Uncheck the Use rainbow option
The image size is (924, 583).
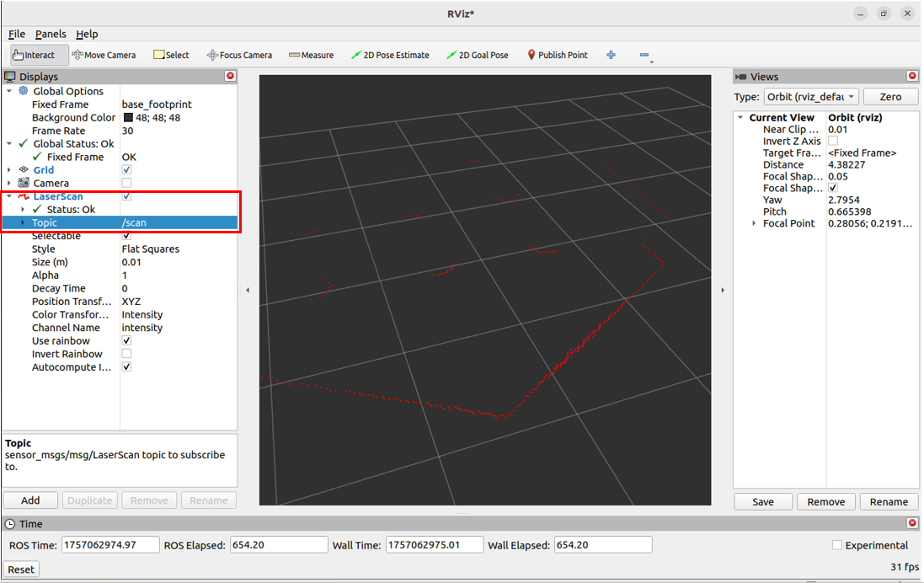click(x=126, y=340)
